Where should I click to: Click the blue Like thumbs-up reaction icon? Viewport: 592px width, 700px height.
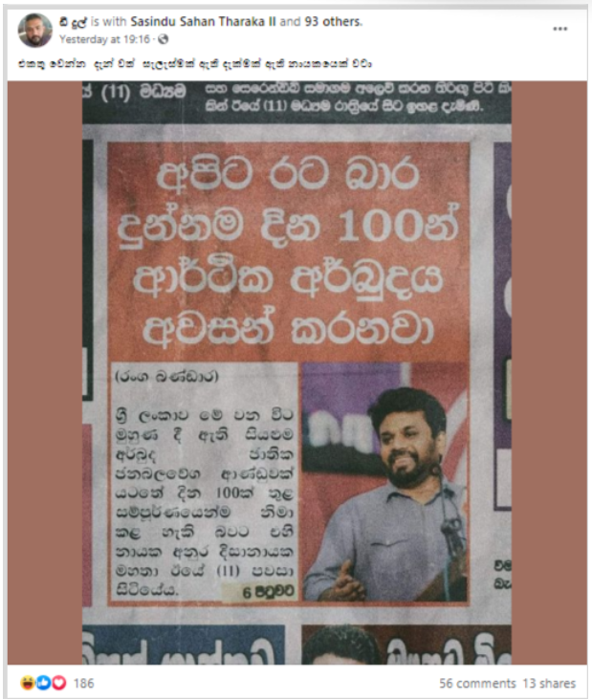point(43,683)
